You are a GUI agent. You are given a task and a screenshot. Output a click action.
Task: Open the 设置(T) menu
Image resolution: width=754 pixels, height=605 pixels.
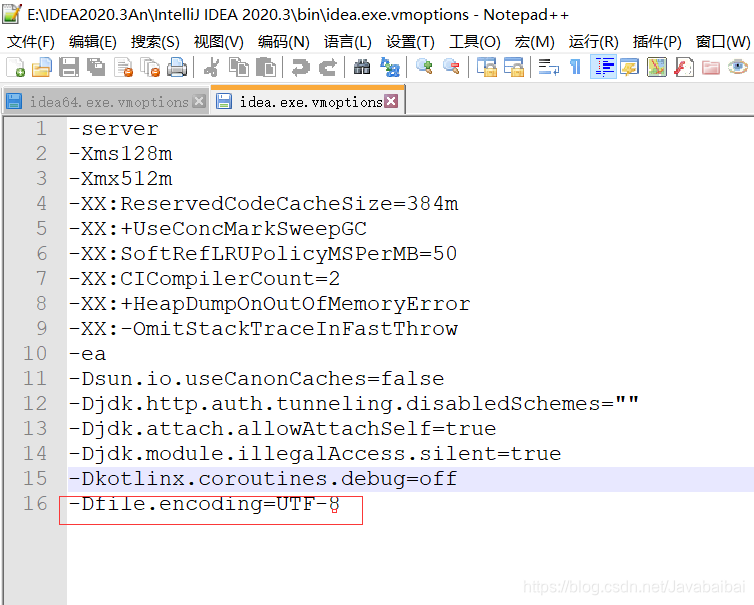[410, 42]
